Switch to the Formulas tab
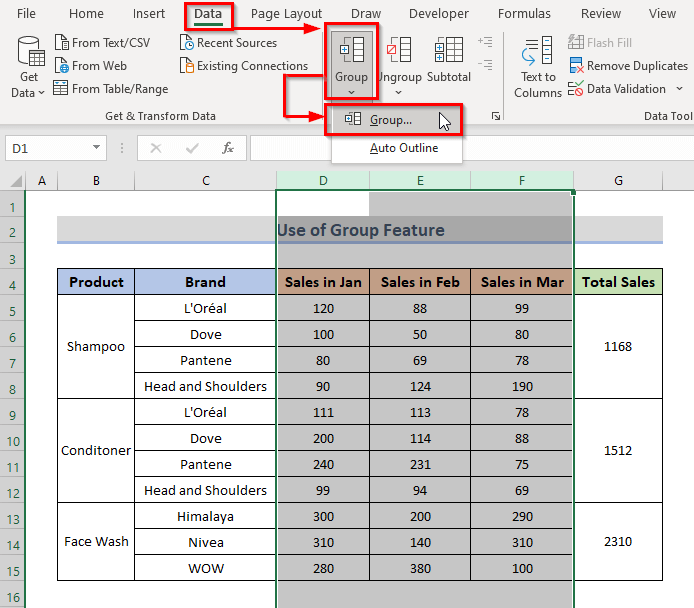 click(x=524, y=14)
